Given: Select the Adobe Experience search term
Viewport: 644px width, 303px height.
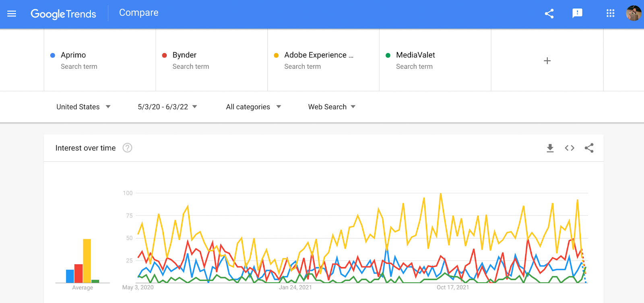Looking at the screenshot, I should click(x=324, y=60).
